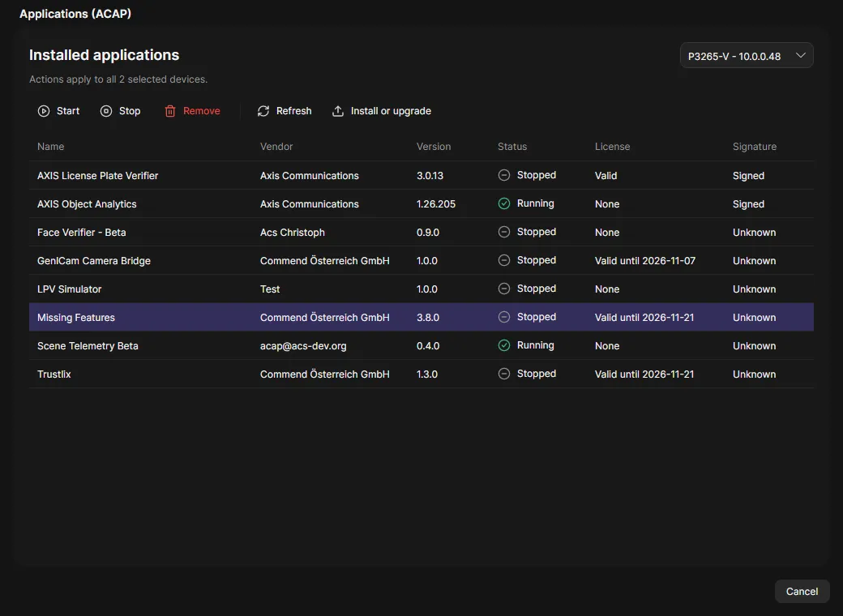Click the device dropdown chevron arrow

(801, 55)
